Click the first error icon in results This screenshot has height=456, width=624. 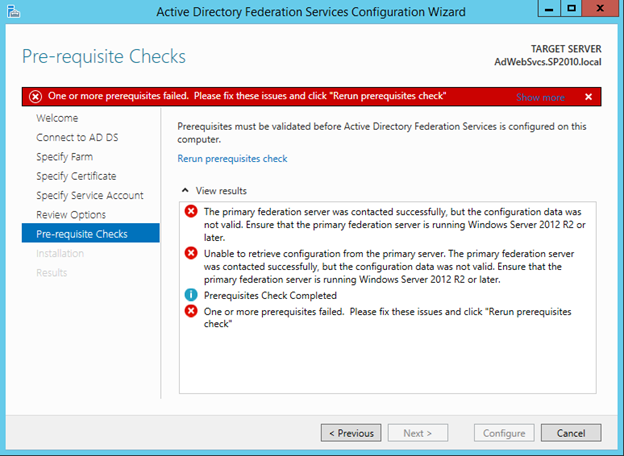click(191, 212)
